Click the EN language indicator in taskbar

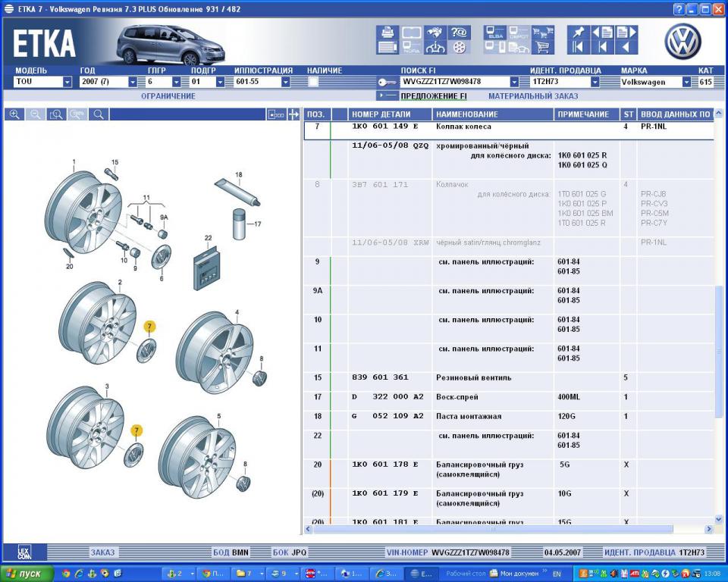coord(557,574)
